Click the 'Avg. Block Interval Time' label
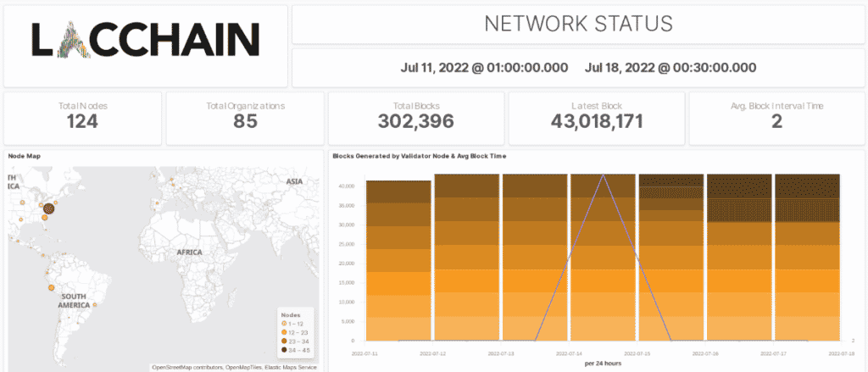This screenshot has height=372, width=868. pyautogui.click(x=776, y=106)
